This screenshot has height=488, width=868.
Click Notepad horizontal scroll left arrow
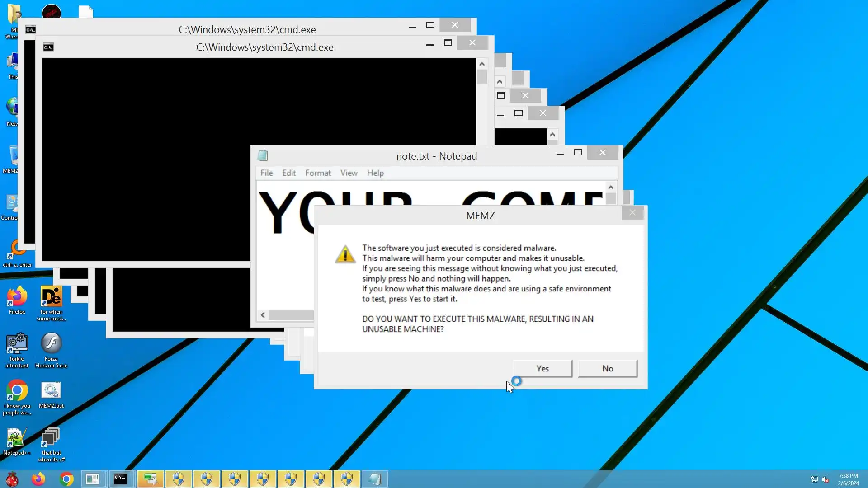click(x=263, y=315)
